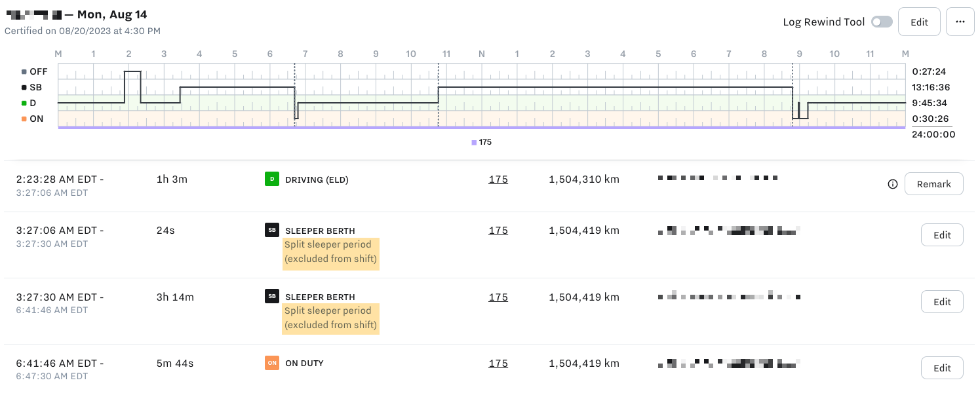This screenshot has width=980, height=393.
Task: Click the orange ON DUTY badge
Action: coord(272,363)
